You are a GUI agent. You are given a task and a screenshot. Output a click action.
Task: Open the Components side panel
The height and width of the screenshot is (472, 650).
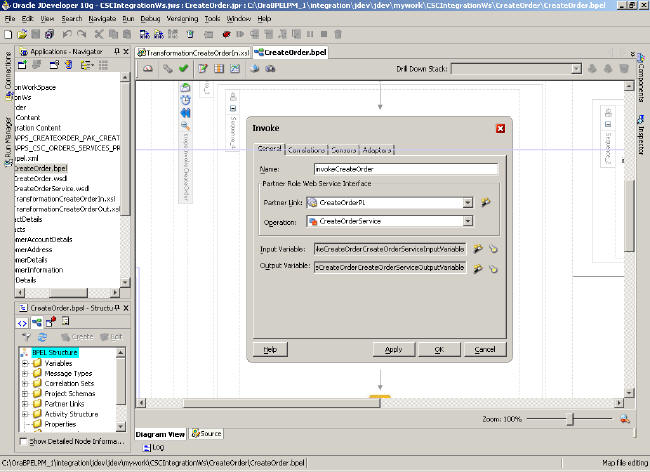641,77
